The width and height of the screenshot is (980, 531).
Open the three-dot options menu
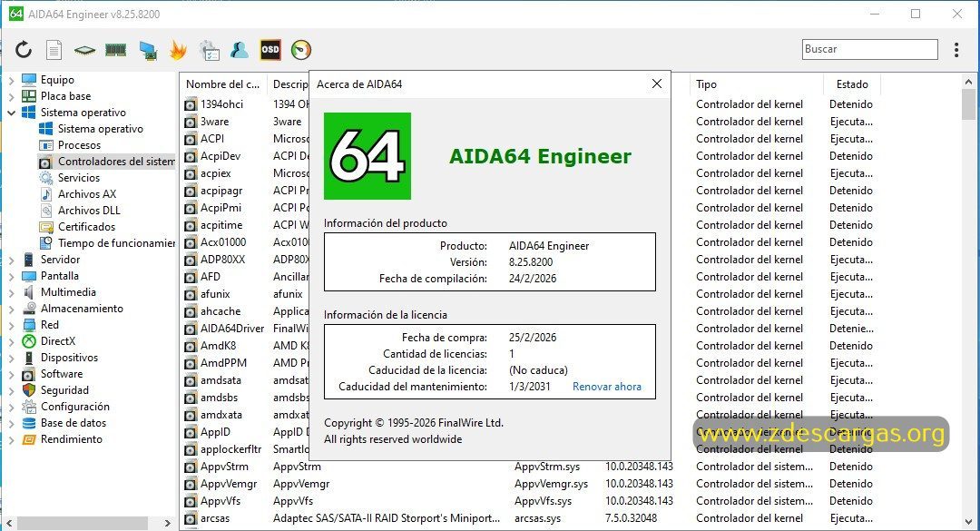click(x=956, y=49)
